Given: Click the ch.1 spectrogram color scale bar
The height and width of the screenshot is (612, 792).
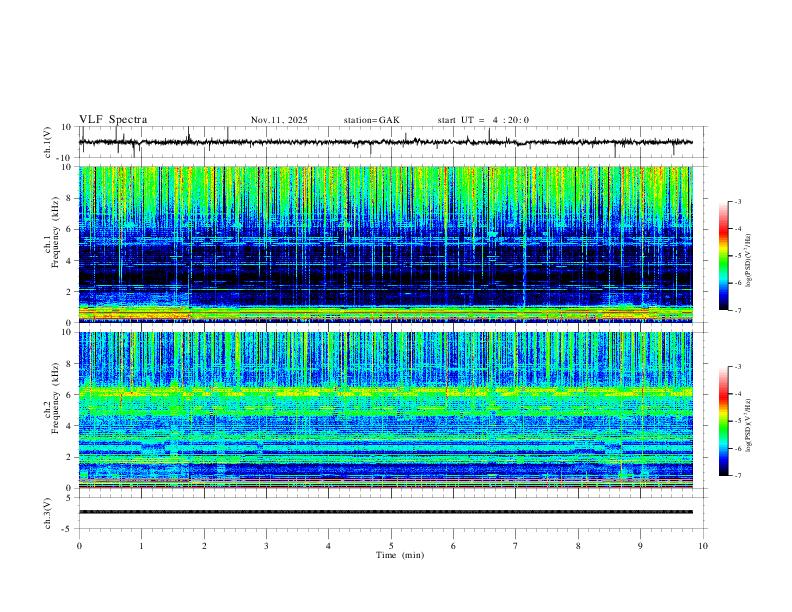Looking at the screenshot, I should (723, 256).
